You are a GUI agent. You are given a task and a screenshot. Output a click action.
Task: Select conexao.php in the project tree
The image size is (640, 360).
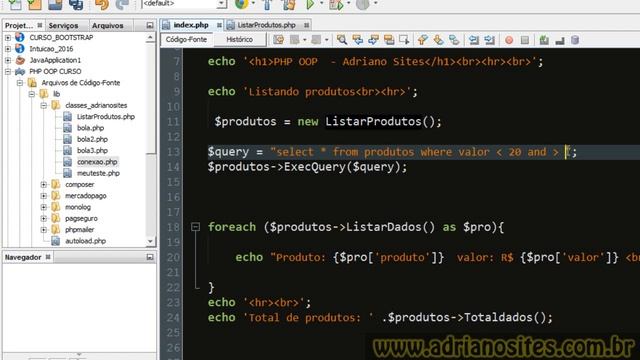point(97,162)
